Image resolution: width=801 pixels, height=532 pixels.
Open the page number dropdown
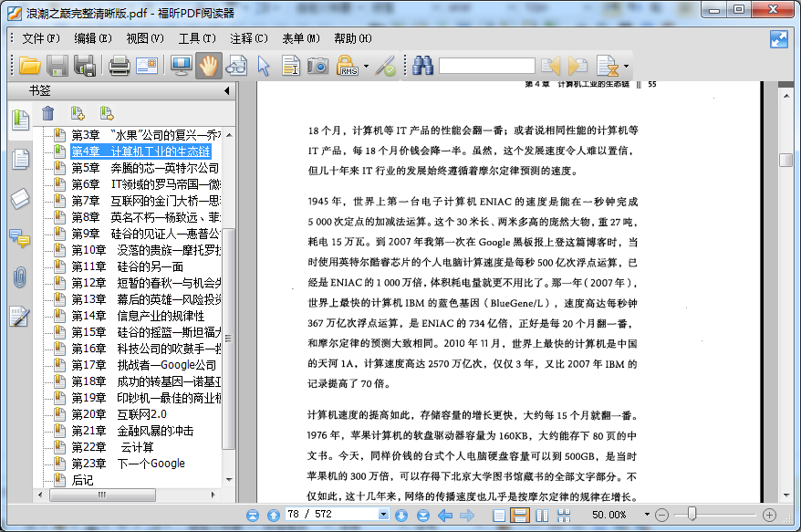click(384, 514)
